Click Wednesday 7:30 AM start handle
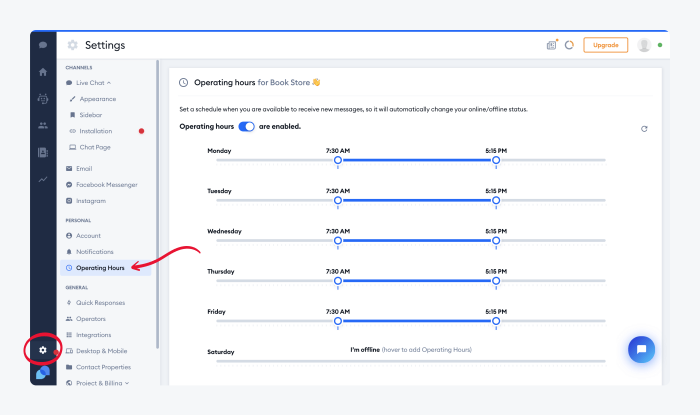Viewport: 700px width, 415px height. click(x=338, y=241)
